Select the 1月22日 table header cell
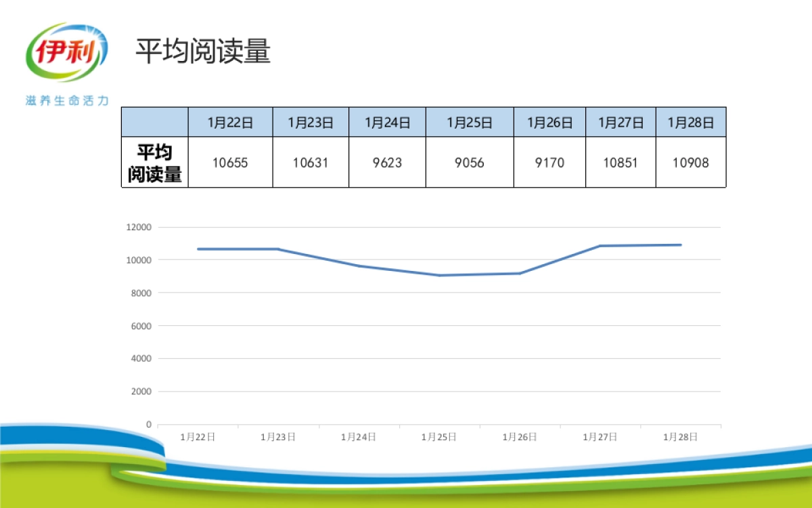This screenshot has width=812, height=508. 231,122
